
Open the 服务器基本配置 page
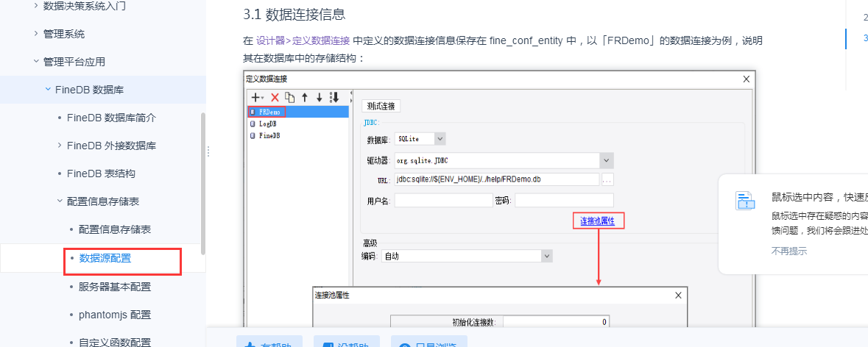[115, 287]
